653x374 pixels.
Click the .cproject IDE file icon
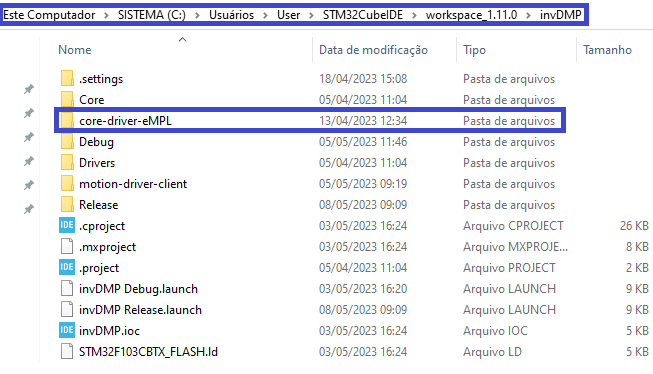coord(67,225)
